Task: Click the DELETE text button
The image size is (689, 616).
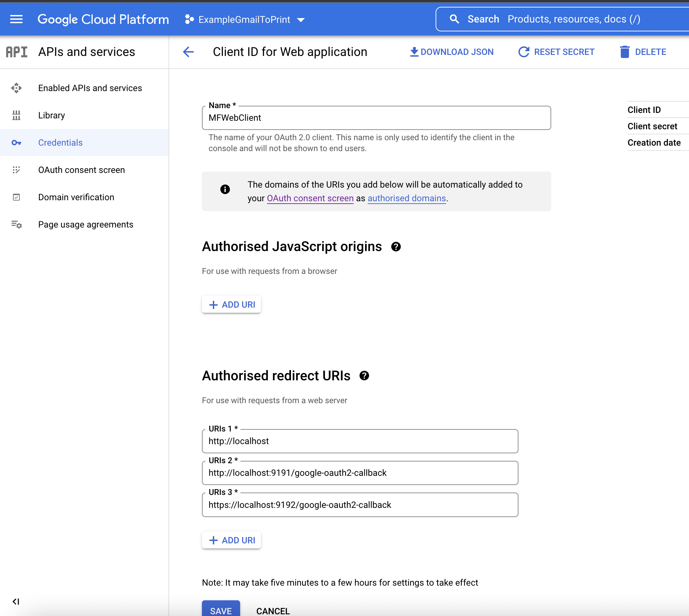Action: click(x=650, y=52)
